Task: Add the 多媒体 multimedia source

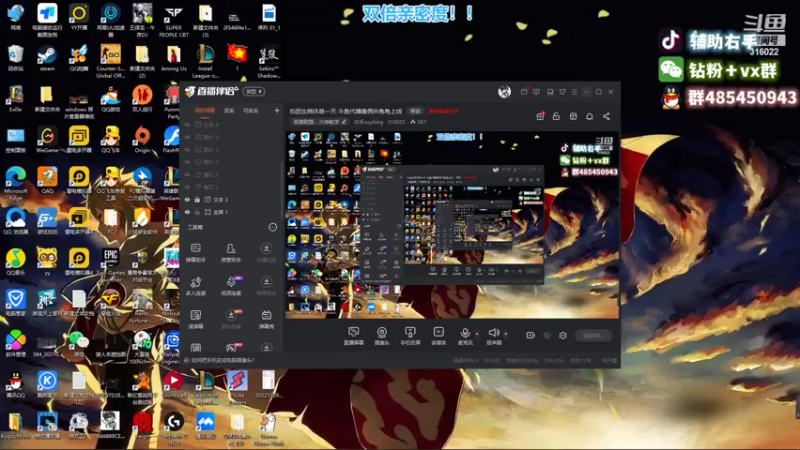Action: point(438,336)
